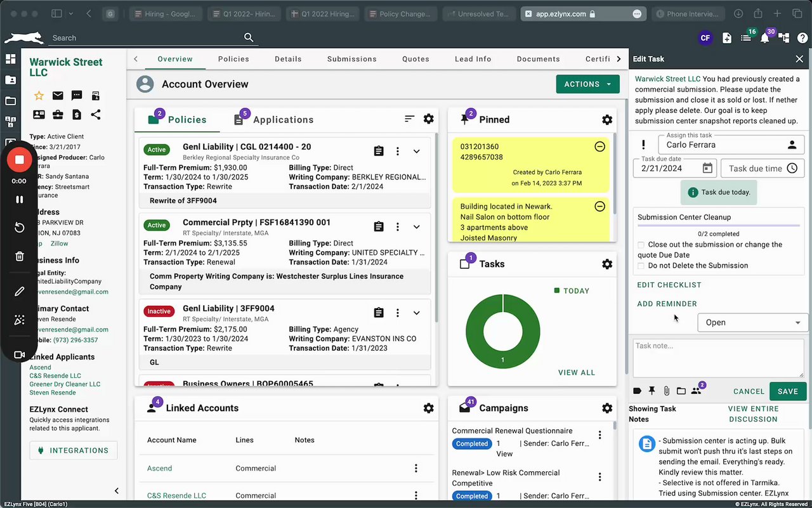The height and width of the screenshot is (508, 812).
Task: Click the watchers people icon with 2 badge
Action: point(697,391)
